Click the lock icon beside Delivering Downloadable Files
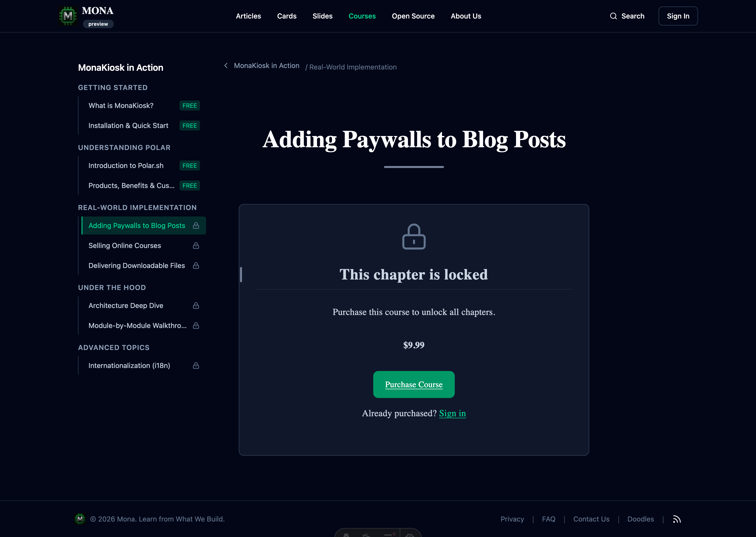This screenshot has height=537, width=756. coord(196,265)
